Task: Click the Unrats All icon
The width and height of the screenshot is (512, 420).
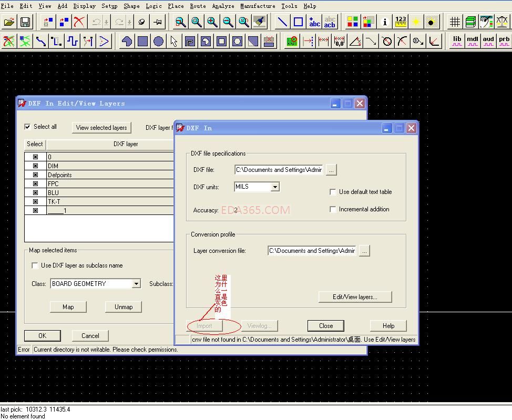Action: pos(9,41)
